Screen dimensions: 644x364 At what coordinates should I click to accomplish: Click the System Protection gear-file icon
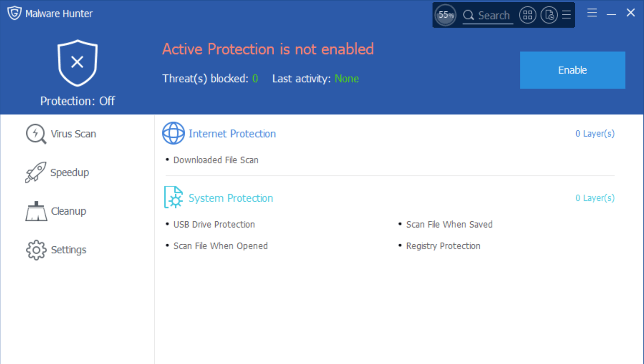[173, 198]
